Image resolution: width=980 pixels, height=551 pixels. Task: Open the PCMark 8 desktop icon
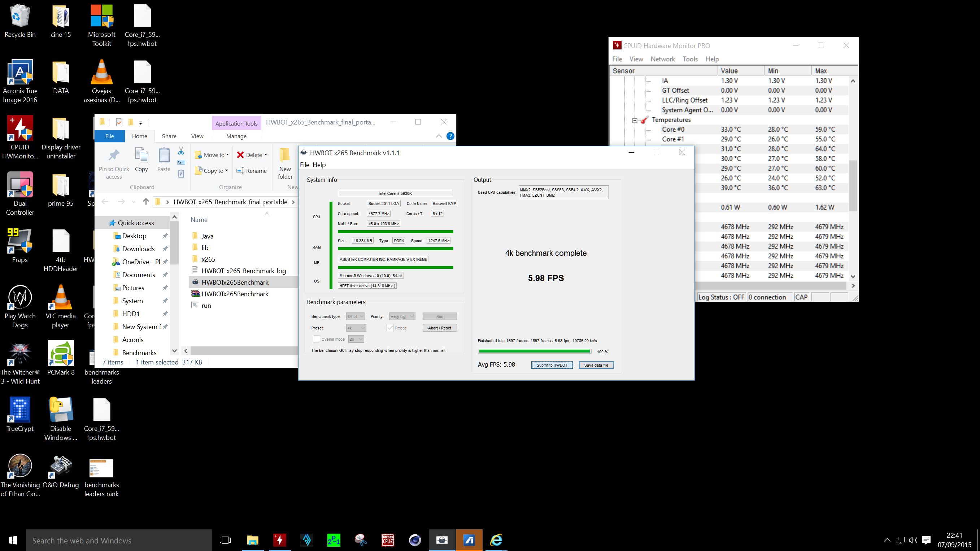point(61,359)
